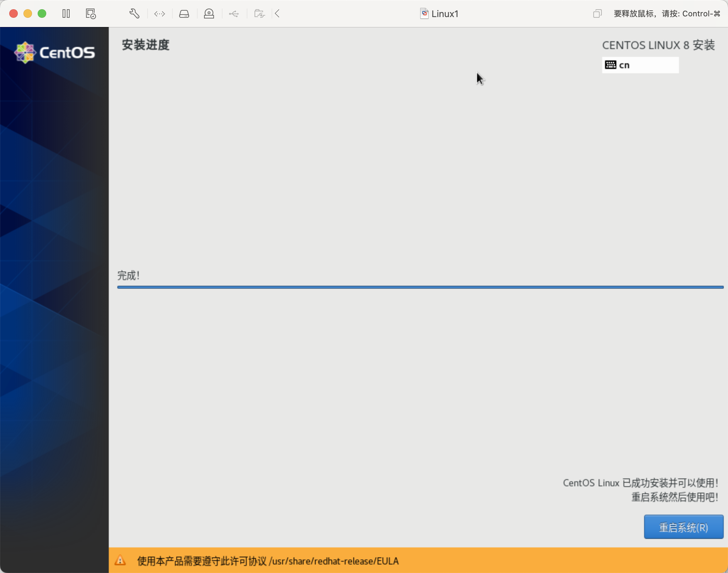
Task: Click the network adapter toolbar icon
Action: 160,14
